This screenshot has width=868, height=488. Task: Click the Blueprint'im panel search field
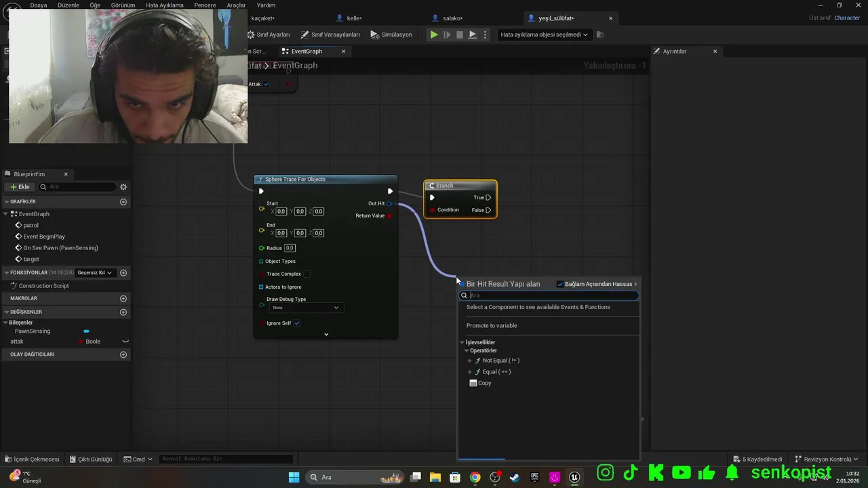(x=78, y=187)
